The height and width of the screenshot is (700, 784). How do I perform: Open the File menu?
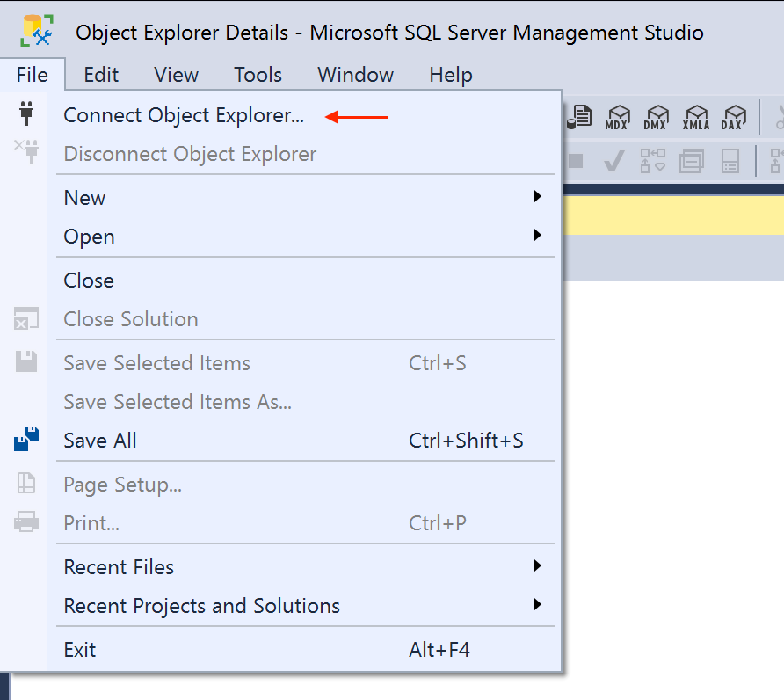coord(33,75)
